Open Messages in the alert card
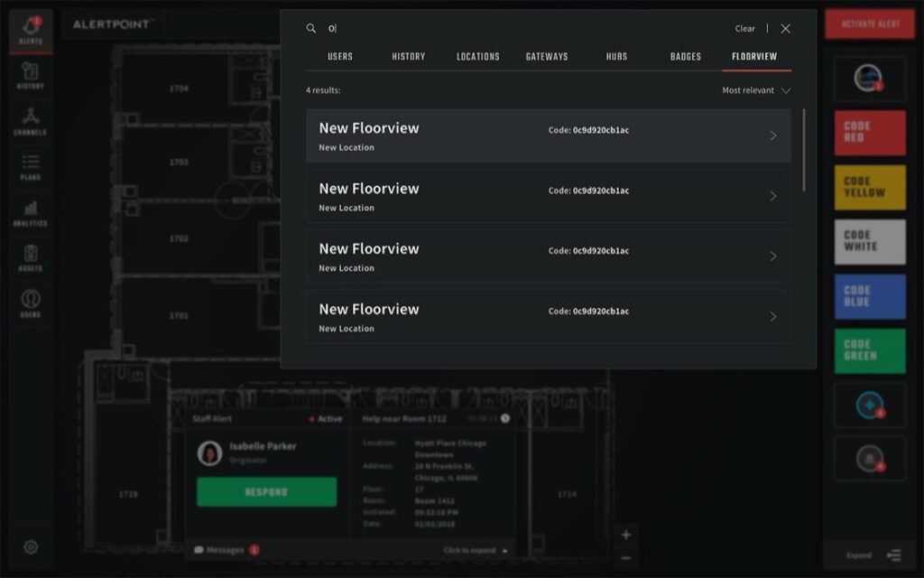 pyautogui.click(x=226, y=550)
